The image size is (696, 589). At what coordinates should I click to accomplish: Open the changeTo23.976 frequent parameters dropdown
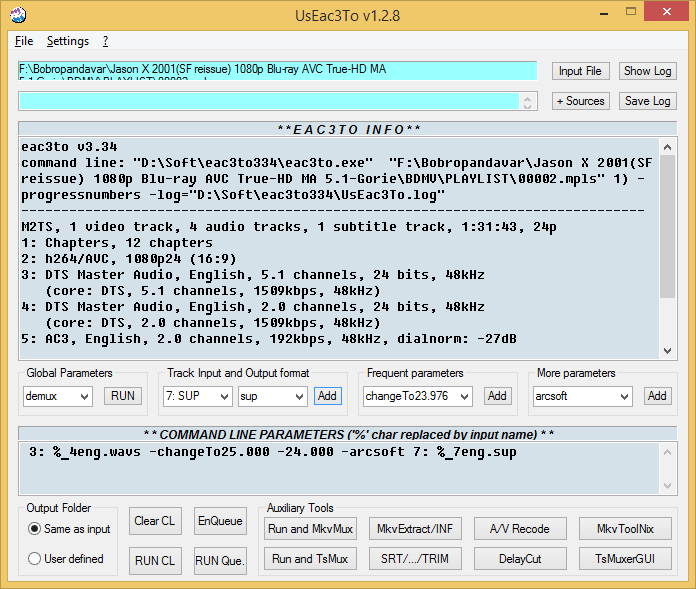click(x=417, y=396)
